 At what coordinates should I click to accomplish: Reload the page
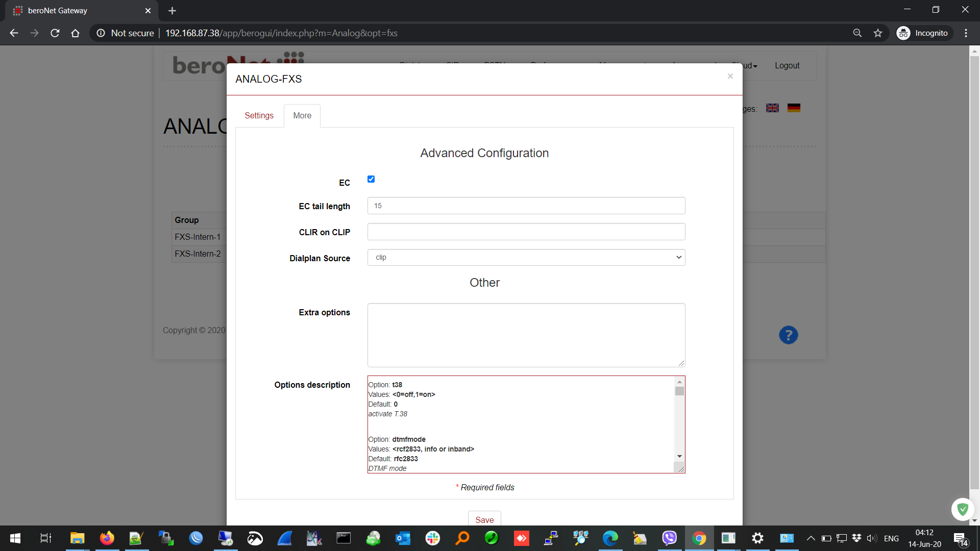(x=55, y=33)
